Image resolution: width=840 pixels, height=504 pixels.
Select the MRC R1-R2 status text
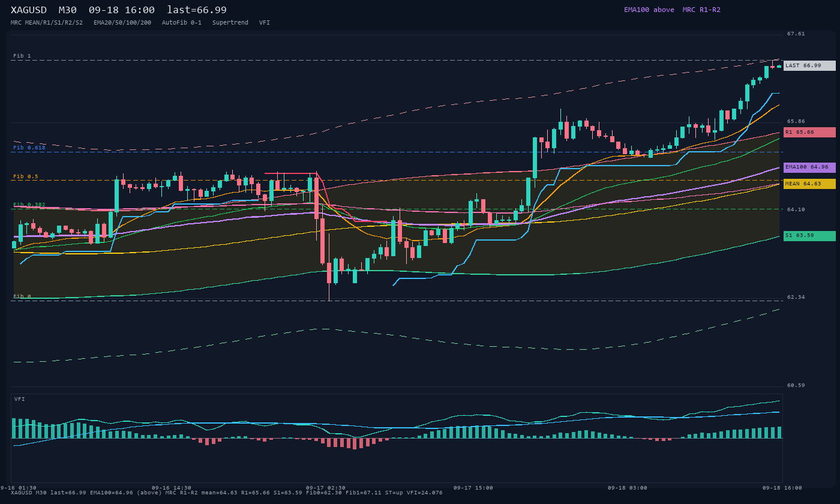(x=701, y=10)
